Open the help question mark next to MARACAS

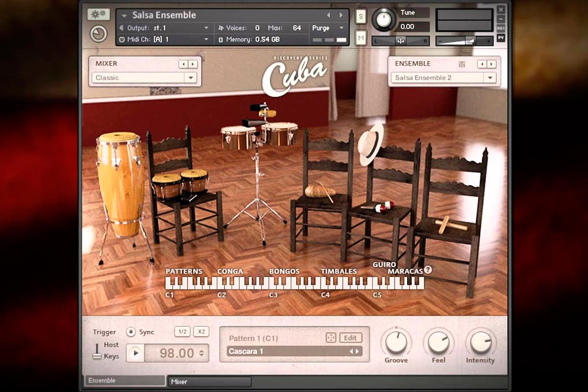tap(428, 269)
